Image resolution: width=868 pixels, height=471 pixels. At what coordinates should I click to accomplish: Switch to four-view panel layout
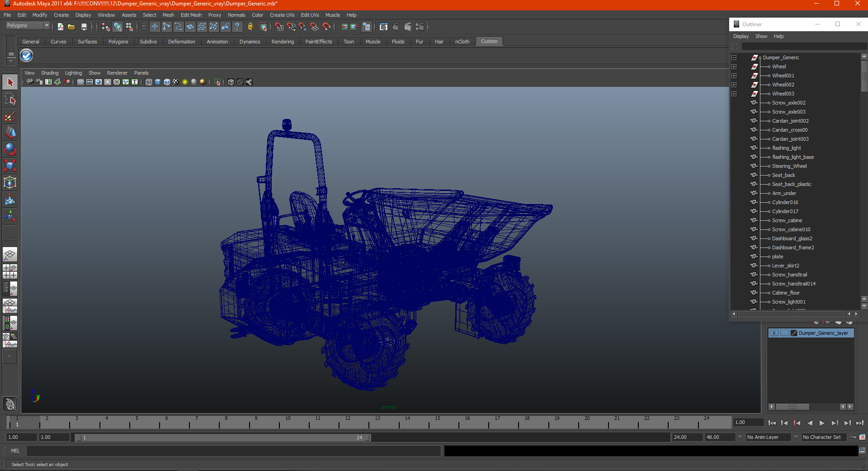[x=10, y=271]
